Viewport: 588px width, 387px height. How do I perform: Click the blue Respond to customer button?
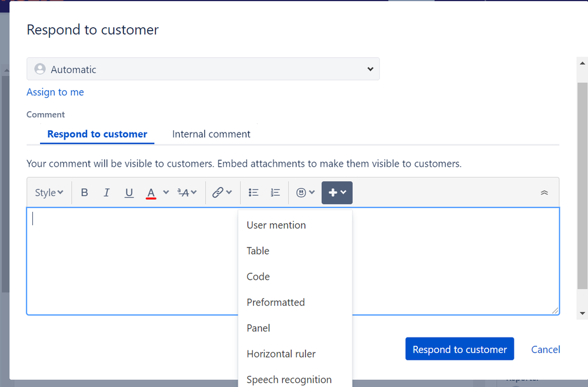(x=459, y=349)
